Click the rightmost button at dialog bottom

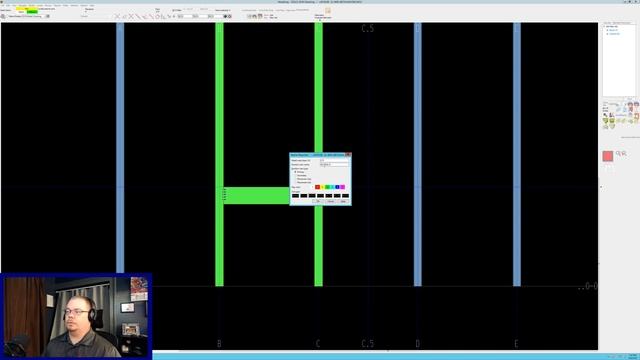tap(344, 201)
